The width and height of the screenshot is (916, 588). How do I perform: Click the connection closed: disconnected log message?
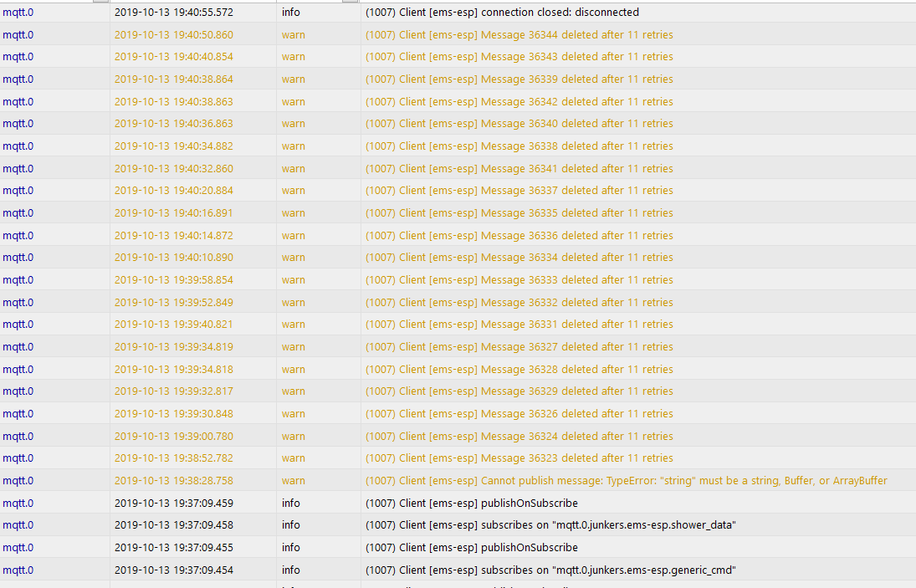(502, 13)
